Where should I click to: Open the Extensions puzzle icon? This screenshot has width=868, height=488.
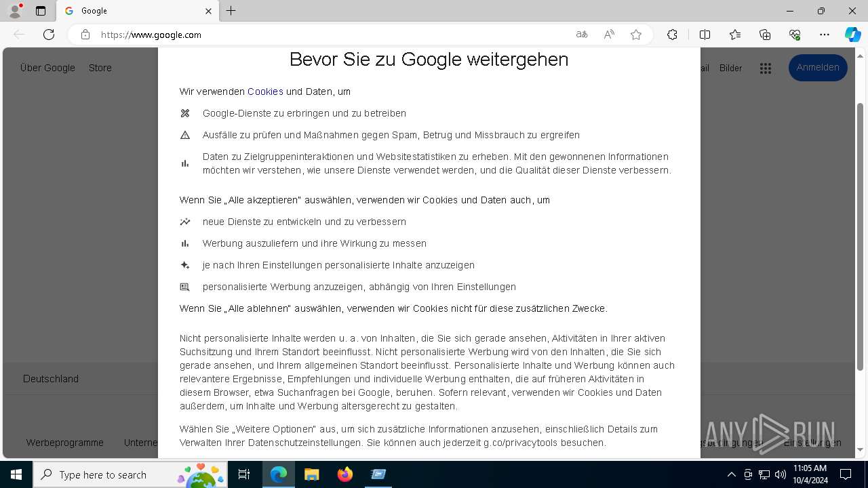[672, 35]
